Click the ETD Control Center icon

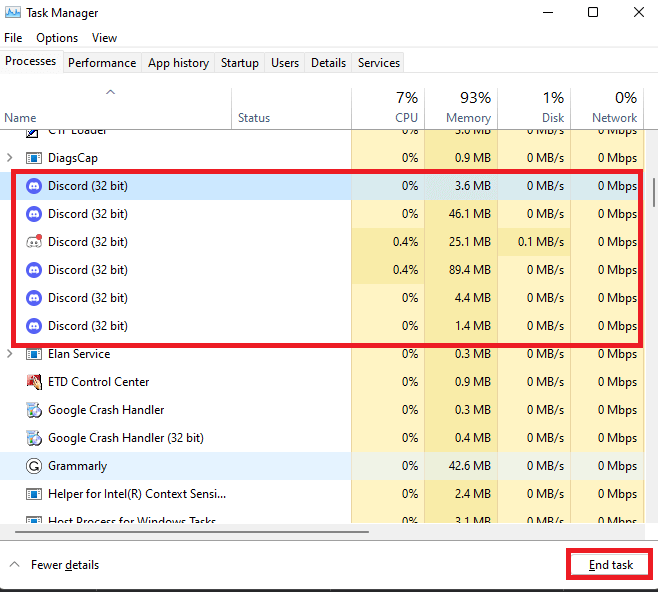coord(34,382)
